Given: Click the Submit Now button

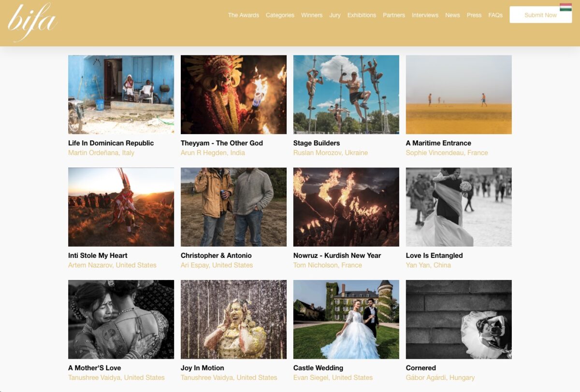Looking at the screenshot, I should [x=541, y=15].
